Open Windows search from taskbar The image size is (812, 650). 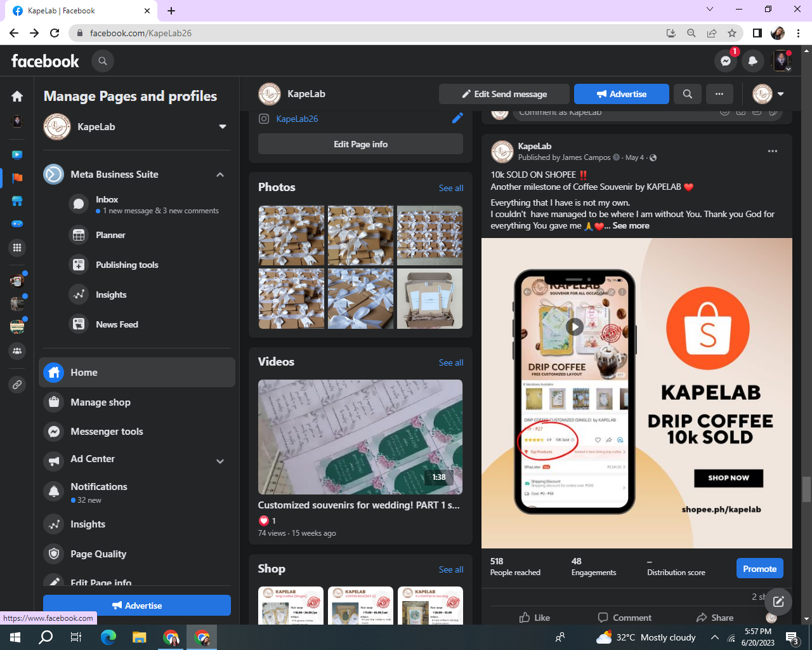pyautogui.click(x=46, y=637)
